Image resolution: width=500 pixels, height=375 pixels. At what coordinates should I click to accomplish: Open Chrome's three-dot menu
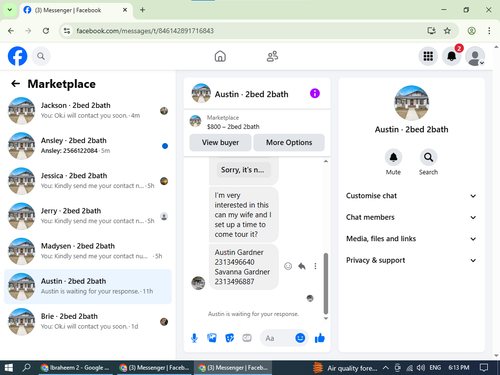click(x=489, y=31)
